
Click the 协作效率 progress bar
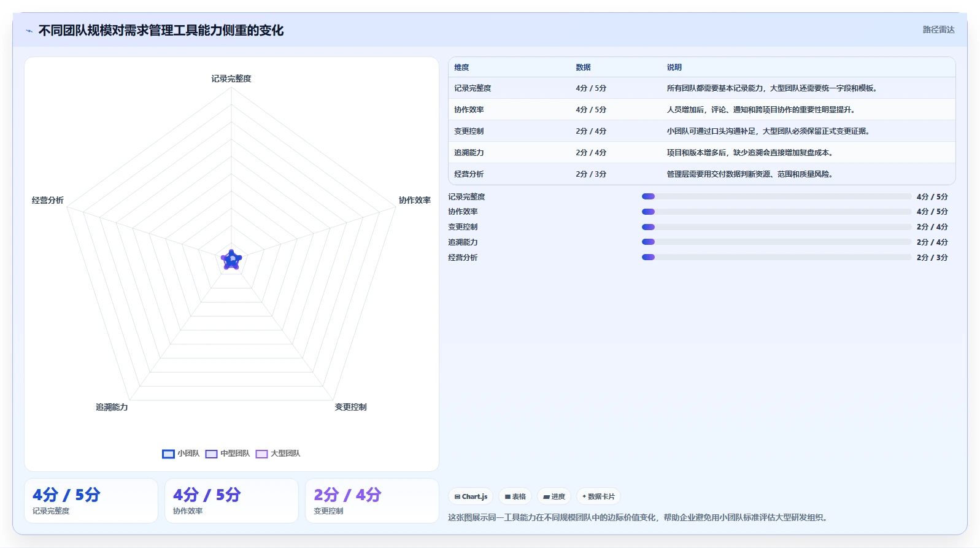click(776, 212)
